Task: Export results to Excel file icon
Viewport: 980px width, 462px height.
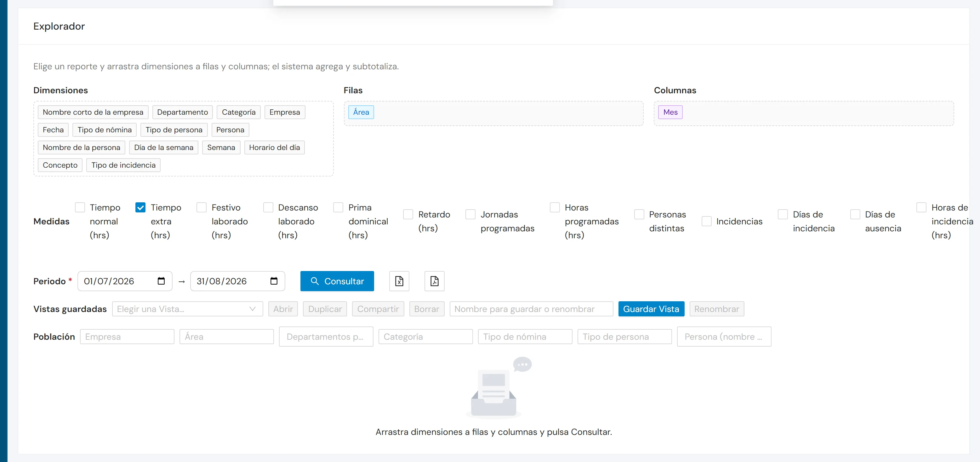Action: (x=399, y=281)
